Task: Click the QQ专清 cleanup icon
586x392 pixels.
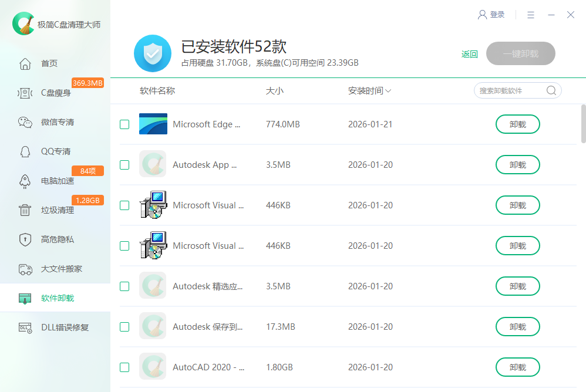Action: [25, 151]
